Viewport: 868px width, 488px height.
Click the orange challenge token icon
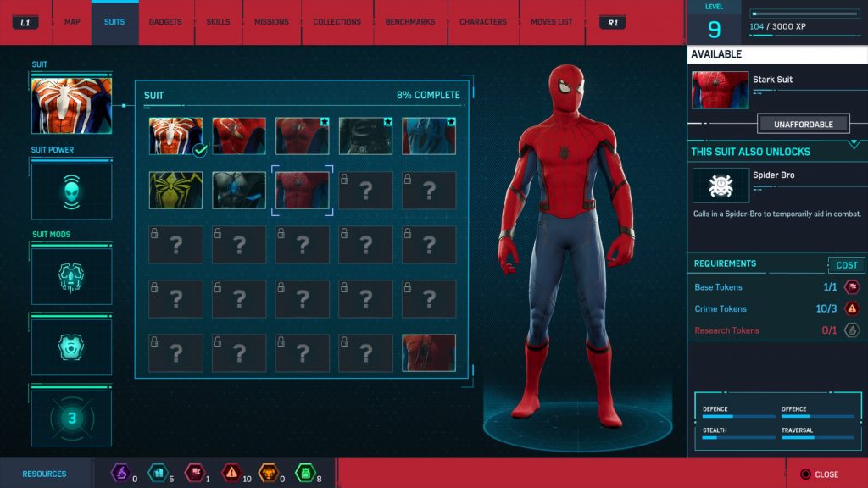[269, 473]
